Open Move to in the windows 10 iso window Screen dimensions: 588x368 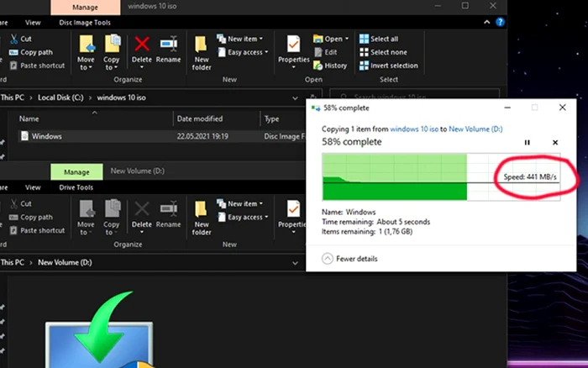click(87, 53)
